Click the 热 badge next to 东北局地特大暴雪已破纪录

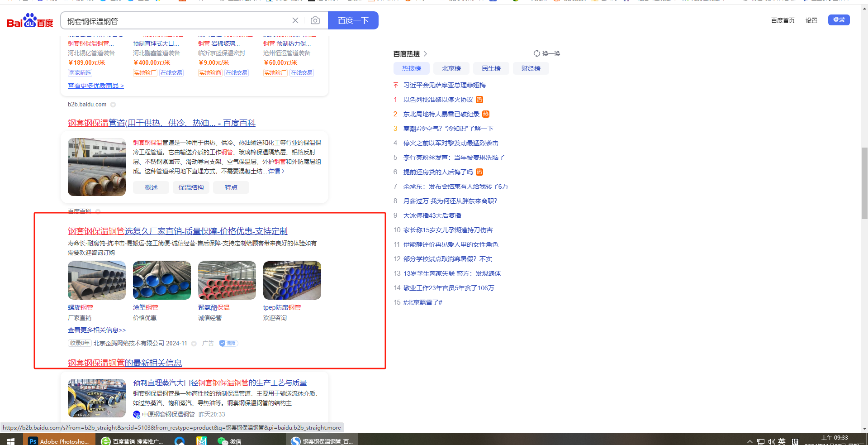(x=486, y=114)
